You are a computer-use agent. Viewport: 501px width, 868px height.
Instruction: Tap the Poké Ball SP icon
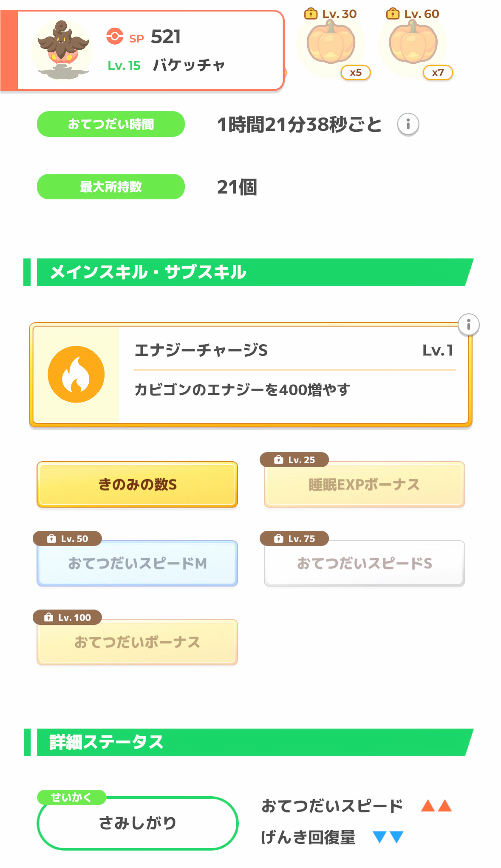115,37
